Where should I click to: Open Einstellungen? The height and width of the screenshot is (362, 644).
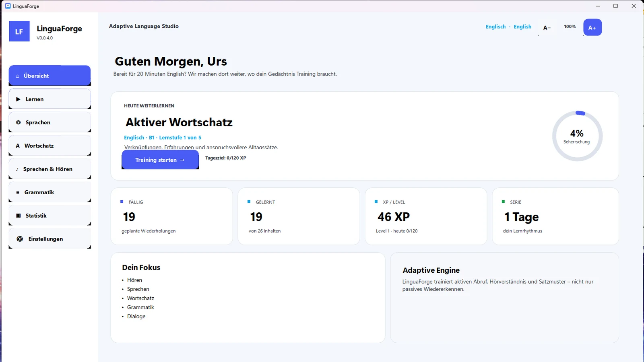coord(50,239)
